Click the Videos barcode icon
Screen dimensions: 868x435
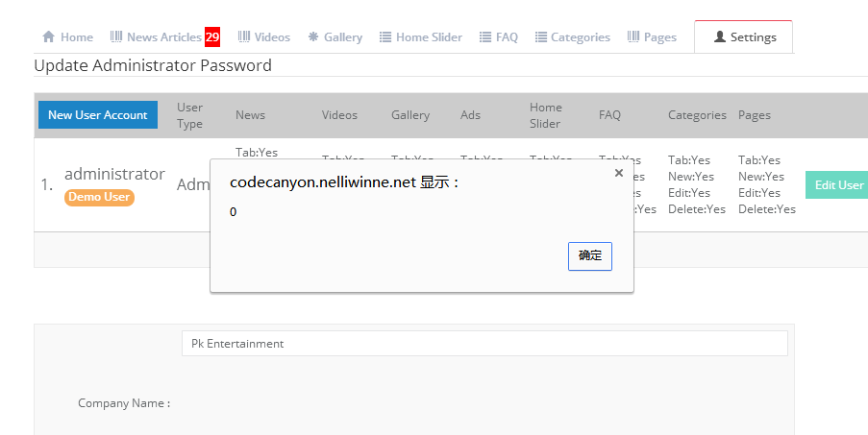[244, 37]
